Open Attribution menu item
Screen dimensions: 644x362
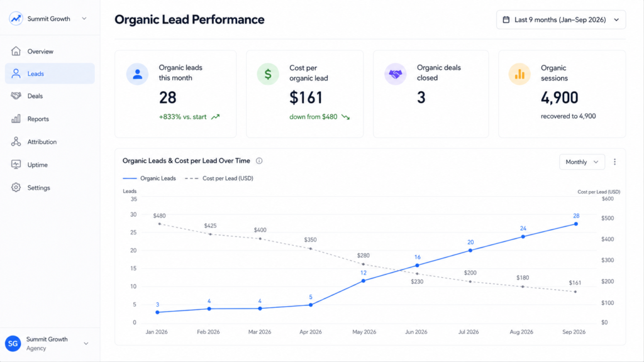(50, 141)
